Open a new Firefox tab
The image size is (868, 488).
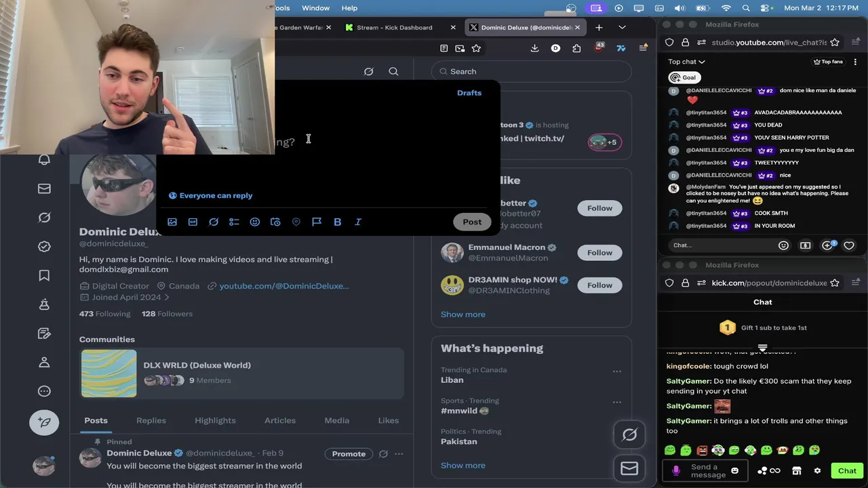pyautogui.click(x=599, y=27)
